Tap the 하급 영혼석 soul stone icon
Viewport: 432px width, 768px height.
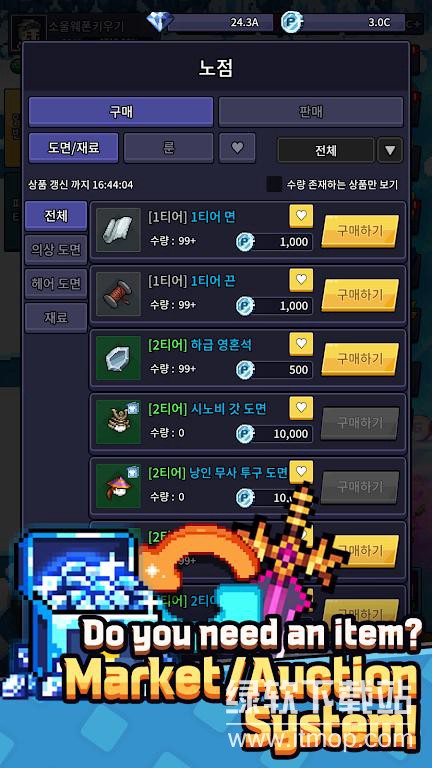118,358
